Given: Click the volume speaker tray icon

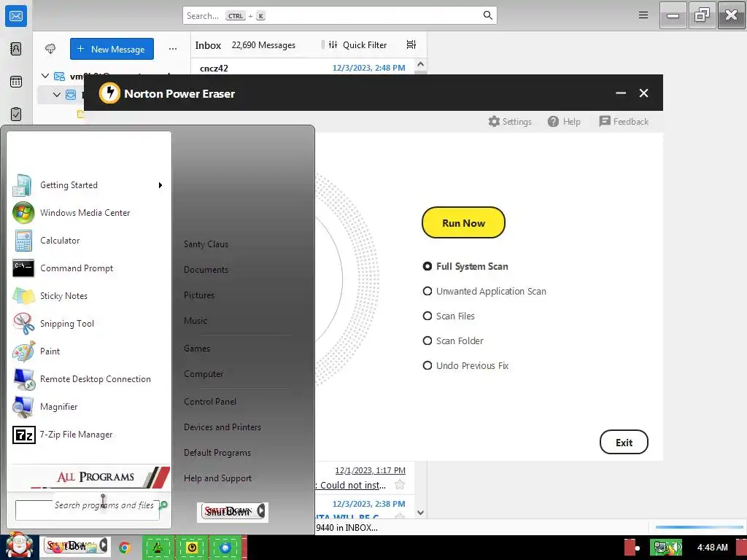Looking at the screenshot, I should point(676,548).
